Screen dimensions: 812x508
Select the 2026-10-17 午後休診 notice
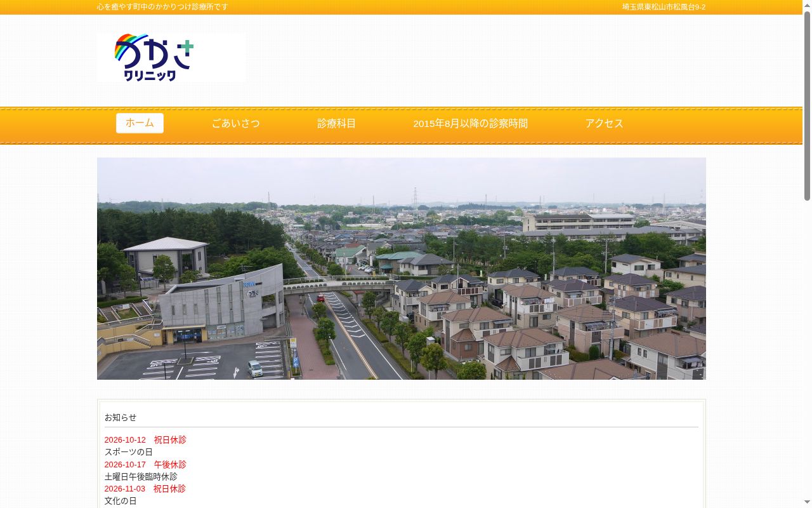[145, 465]
